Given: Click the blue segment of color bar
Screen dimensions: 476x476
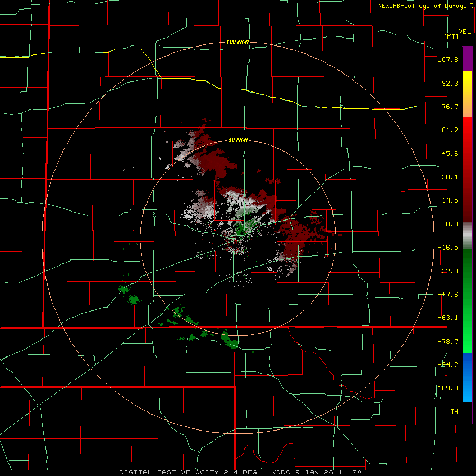Looking at the screenshot, I should tap(467, 377).
